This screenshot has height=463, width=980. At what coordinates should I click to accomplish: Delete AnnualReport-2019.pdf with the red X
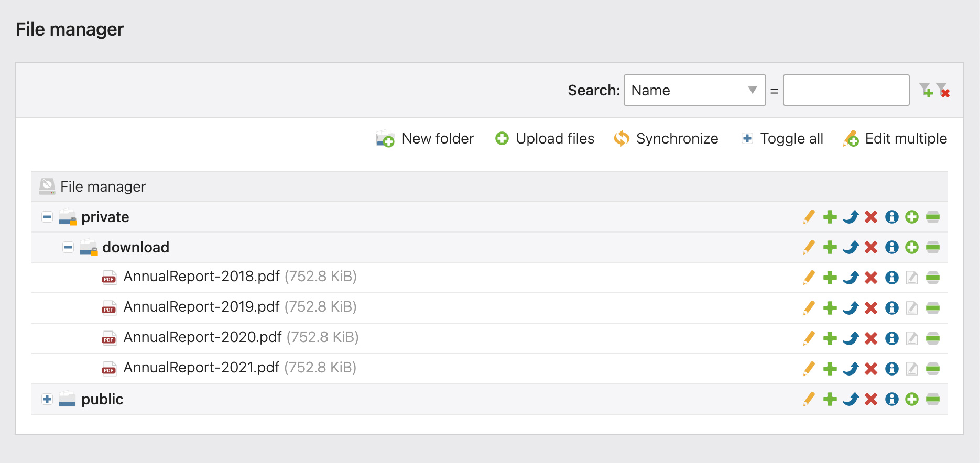click(871, 308)
